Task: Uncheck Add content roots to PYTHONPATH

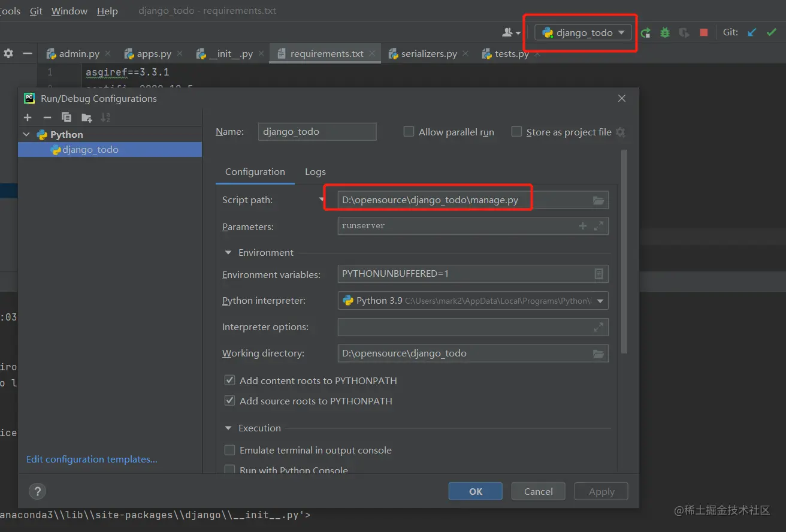Action: (229, 380)
